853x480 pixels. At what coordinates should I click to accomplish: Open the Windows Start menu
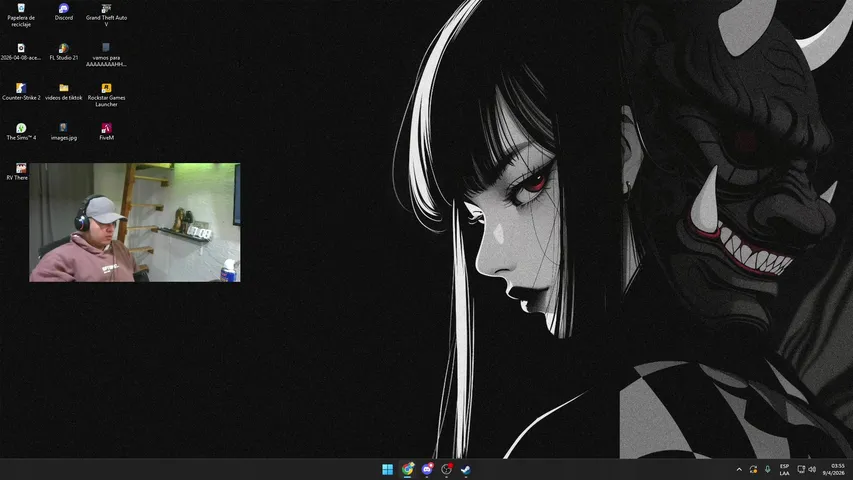pos(387,469)
